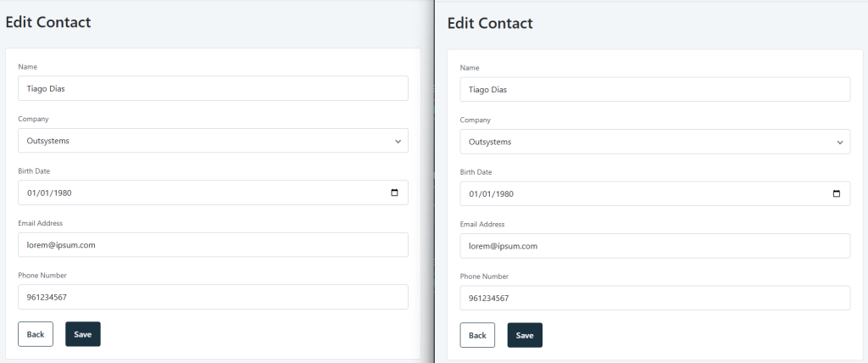
Task: Open the calendar picker icon in right form
Action: 837,194
